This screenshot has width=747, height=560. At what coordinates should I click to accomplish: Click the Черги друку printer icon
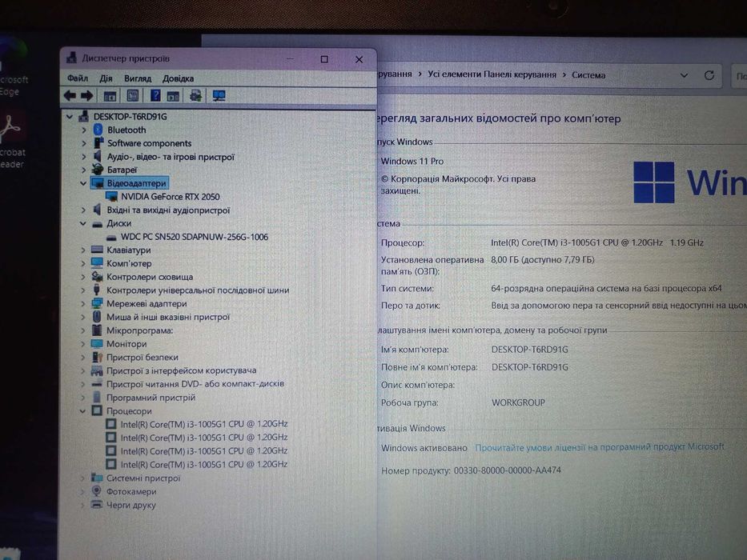point(97,504)
